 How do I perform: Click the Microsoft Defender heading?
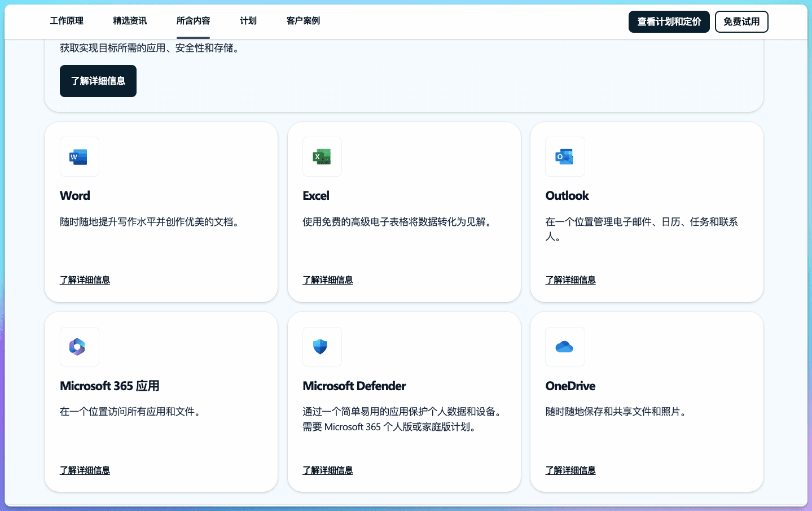pyautogui.click(x=354, y=386)
